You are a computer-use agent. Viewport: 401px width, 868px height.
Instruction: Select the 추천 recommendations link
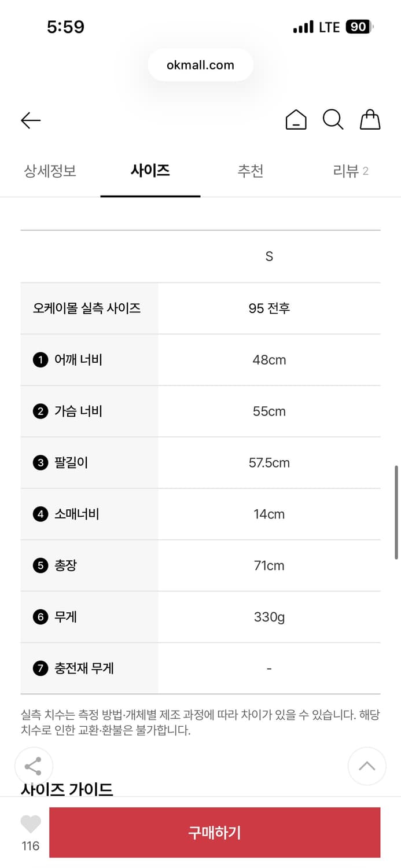[251, 171]
